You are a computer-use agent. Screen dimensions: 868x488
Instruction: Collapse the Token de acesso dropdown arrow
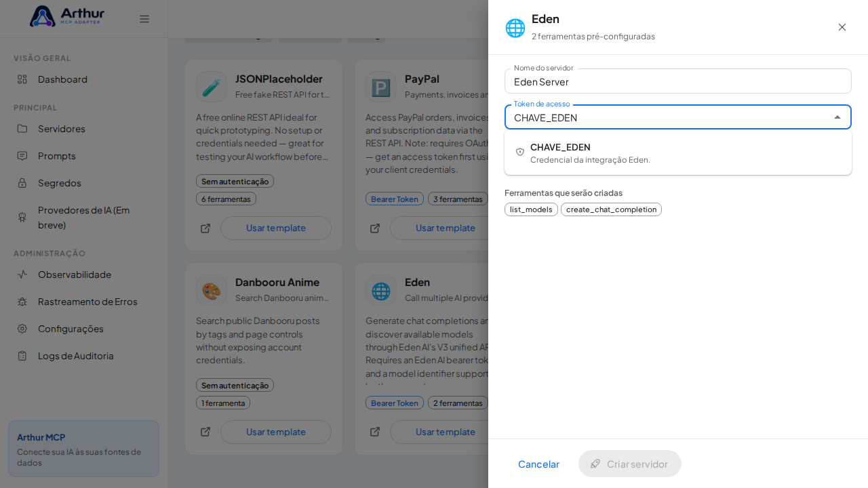837,117
